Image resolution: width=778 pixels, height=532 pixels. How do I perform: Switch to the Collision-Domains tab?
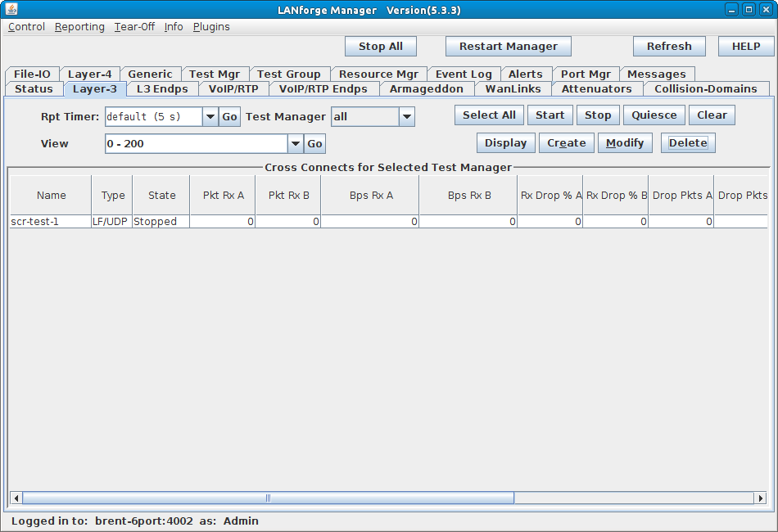coord(706,88)
